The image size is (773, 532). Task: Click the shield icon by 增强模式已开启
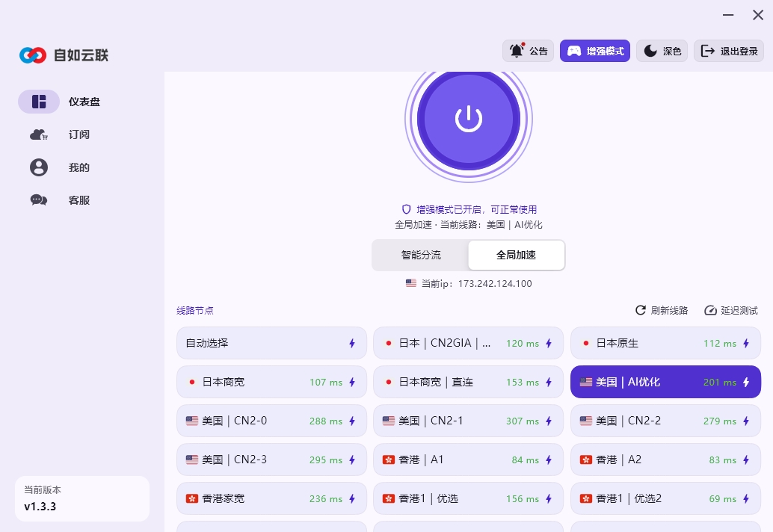(406, 209)
